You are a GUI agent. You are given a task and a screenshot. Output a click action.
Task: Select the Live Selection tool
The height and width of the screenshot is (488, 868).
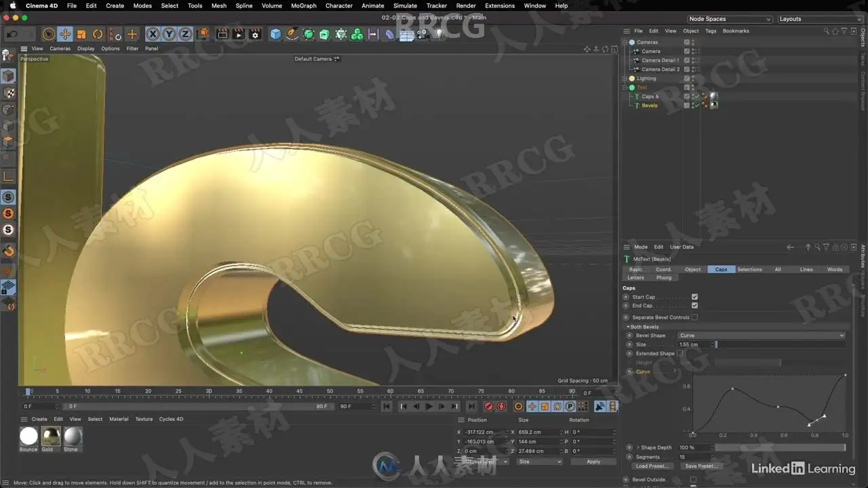click(49, 34)
